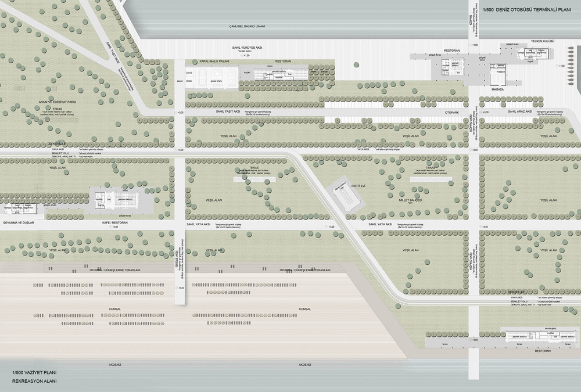
Task: Select the Sahil Araç Aksı label
Action: pyautogui.click(x=521, y=111)
